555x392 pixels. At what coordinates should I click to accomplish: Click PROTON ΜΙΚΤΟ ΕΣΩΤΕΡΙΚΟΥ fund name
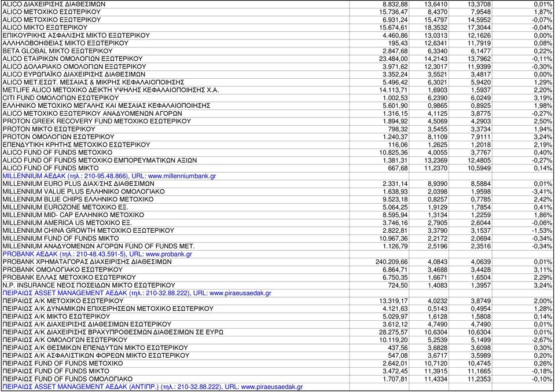[x=49, y=129]
